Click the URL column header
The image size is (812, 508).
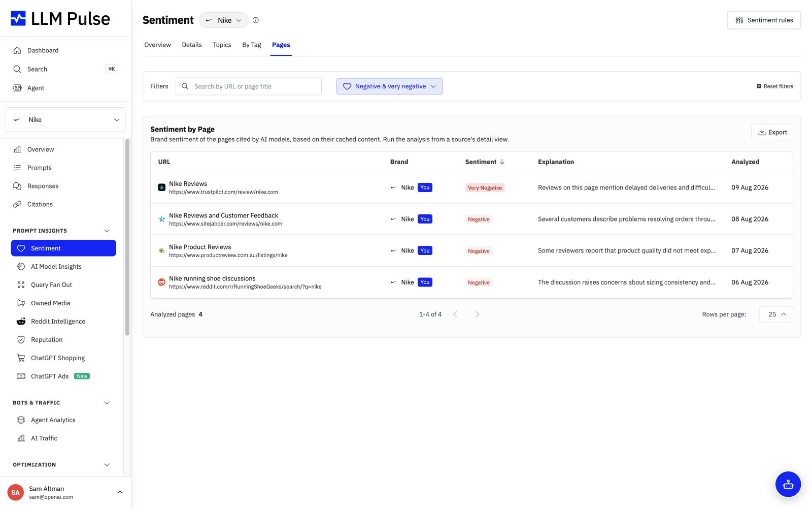coord(164,162)
